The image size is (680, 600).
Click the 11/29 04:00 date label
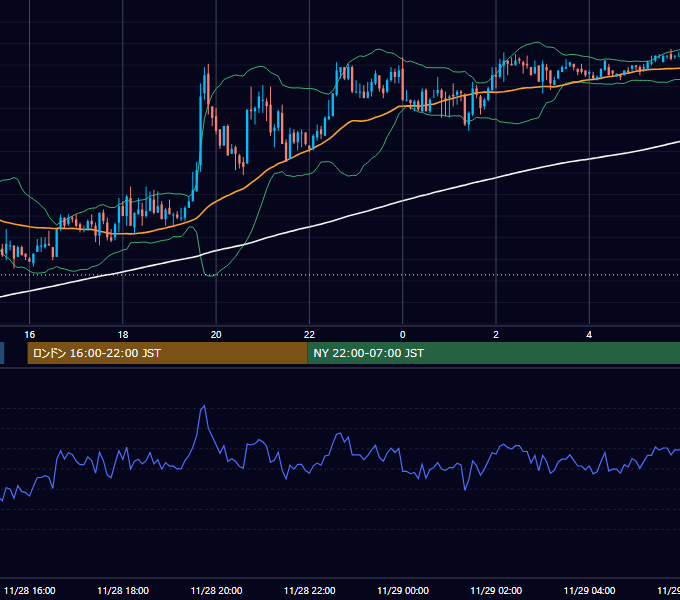(x=589, y=591)
